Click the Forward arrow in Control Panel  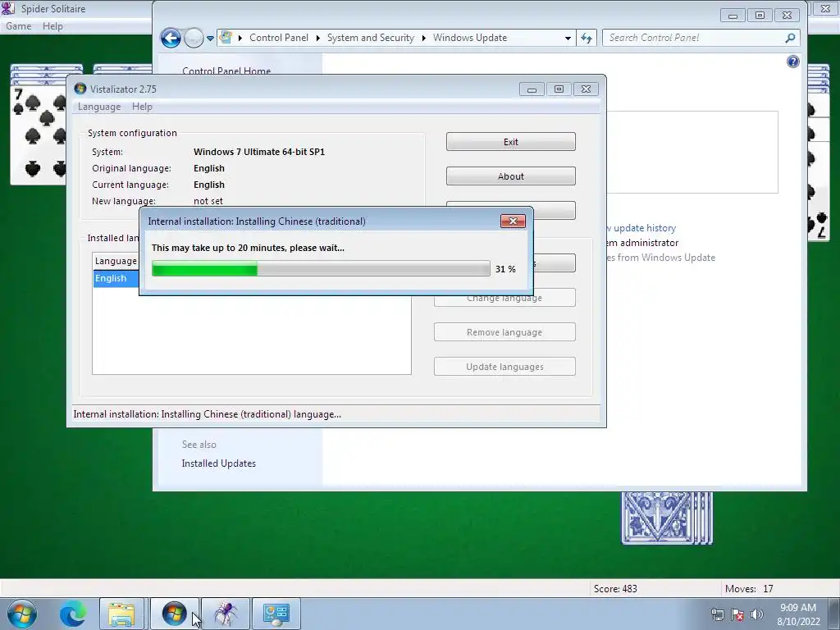tap(194, 38)
